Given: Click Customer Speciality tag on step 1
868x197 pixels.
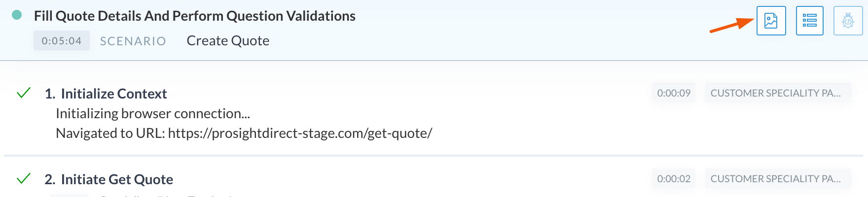Looking at the screenshot, I should tap(778, 93).
